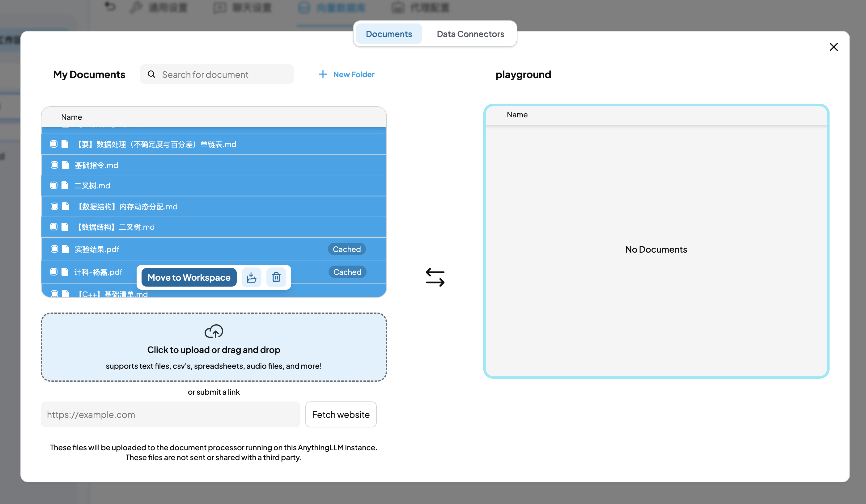The image size is (866, 504).
Task: Click the cloud upload icon
Action: [213, 331]
